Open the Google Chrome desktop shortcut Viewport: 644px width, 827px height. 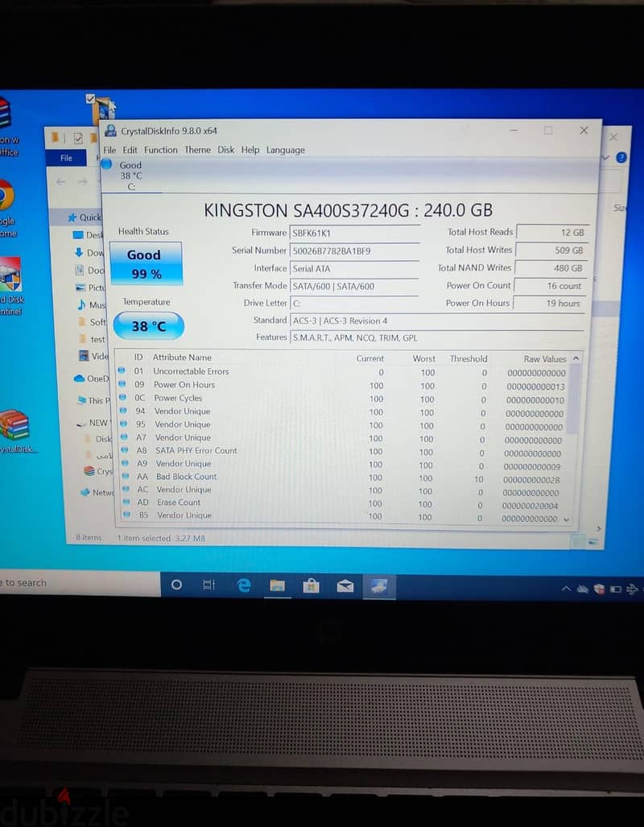click(6, 209)
